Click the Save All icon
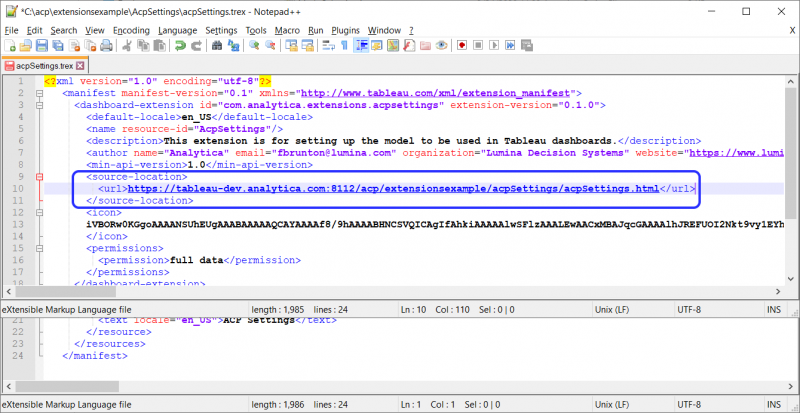The height and width of the screenshot is (413, 800). click(58, 46)
